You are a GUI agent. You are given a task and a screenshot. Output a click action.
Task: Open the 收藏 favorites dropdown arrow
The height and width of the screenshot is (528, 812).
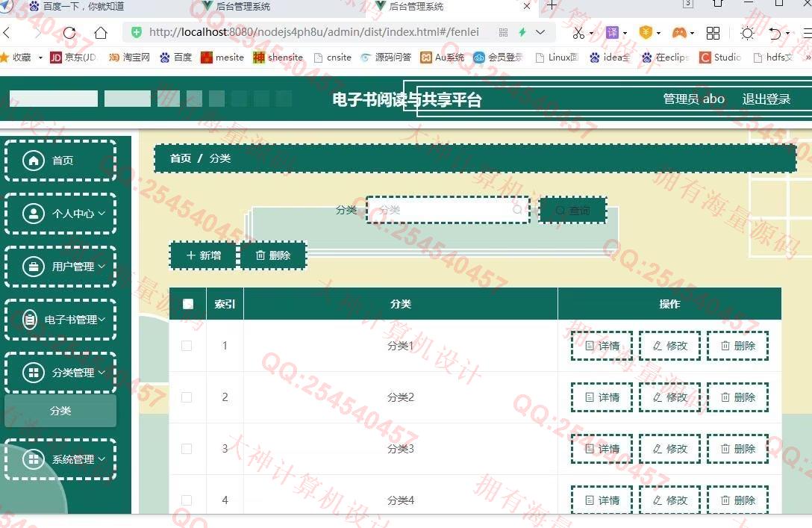[x=40, y=58]
